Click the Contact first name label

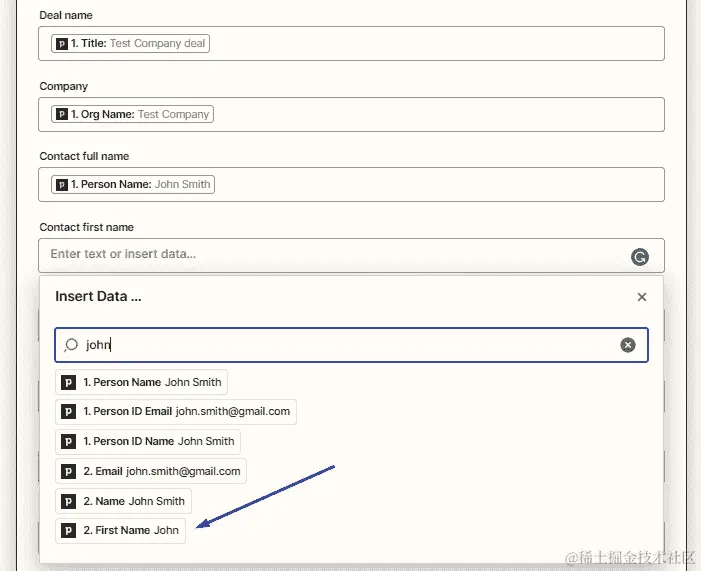(86, 227)
